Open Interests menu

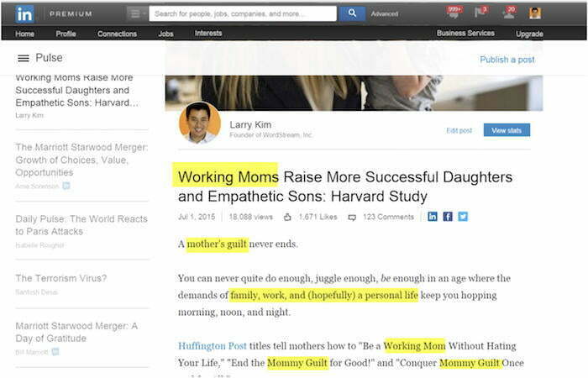point(208,33)
